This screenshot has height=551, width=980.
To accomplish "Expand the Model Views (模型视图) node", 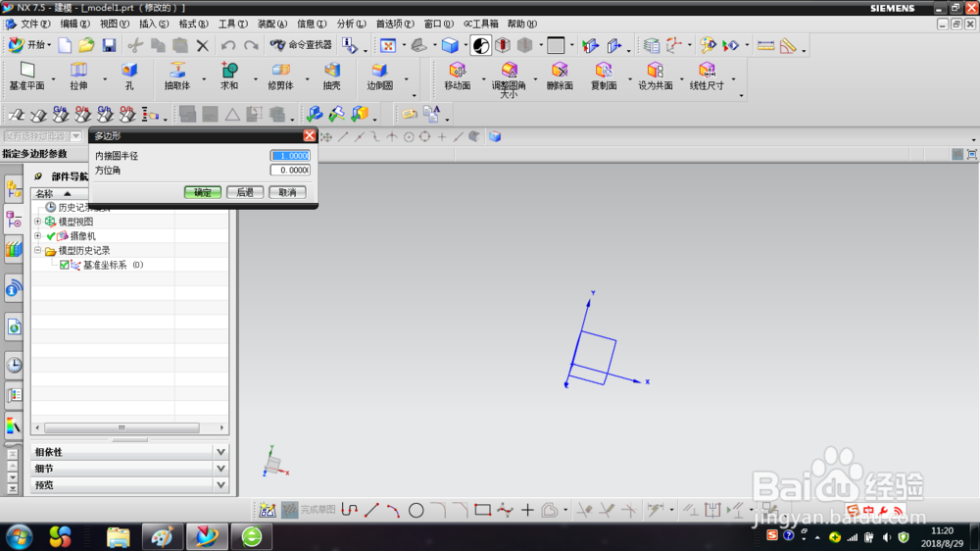I will coord(37,222).
